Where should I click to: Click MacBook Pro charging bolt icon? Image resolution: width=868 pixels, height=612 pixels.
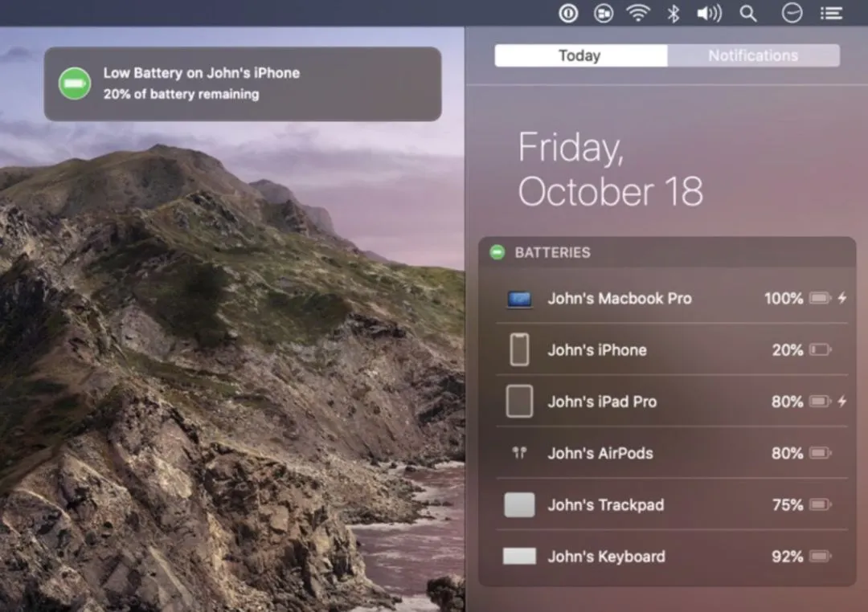click(842, 299)
